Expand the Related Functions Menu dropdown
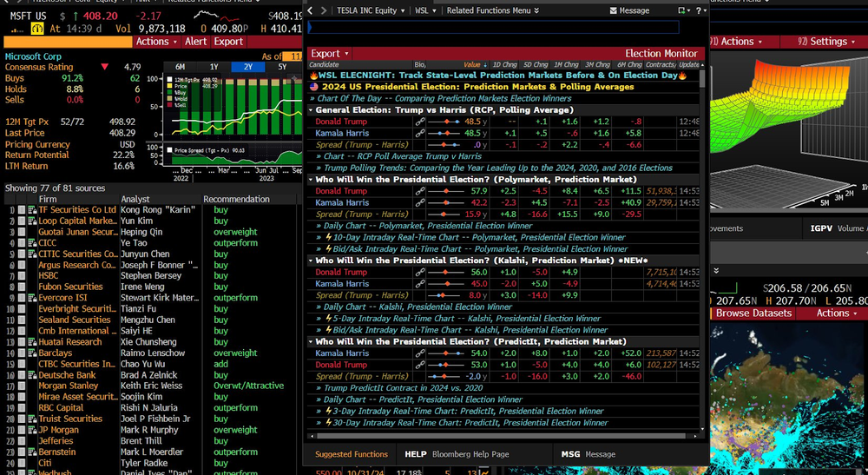This screenshot has height=475, width=868. [493, 10]
